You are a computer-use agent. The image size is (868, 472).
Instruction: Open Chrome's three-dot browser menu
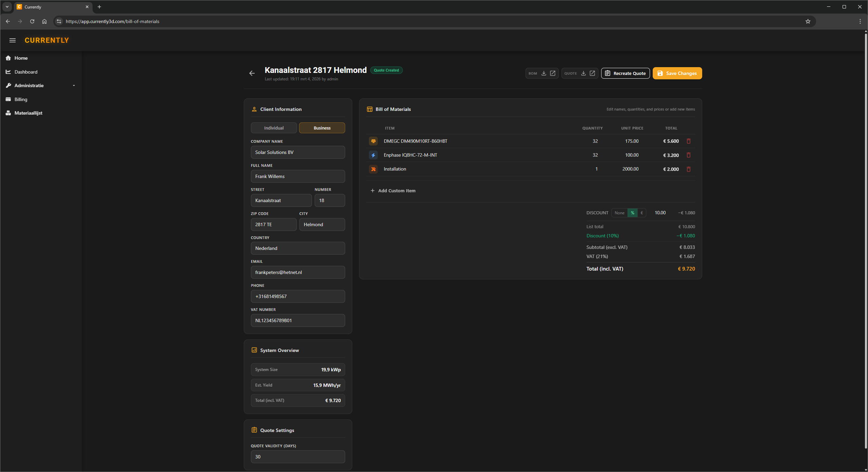click(x=860, y=21)
